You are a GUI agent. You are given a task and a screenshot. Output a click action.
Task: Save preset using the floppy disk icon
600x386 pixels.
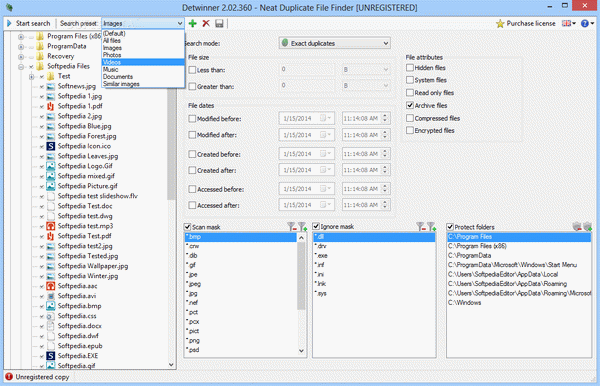(x=219, y=23)
